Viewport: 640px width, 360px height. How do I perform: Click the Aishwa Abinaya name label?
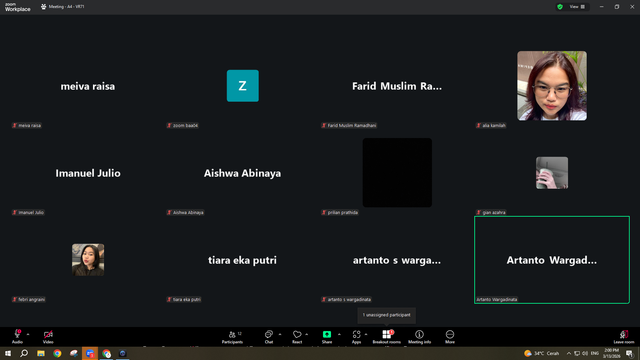pos(185,212)
